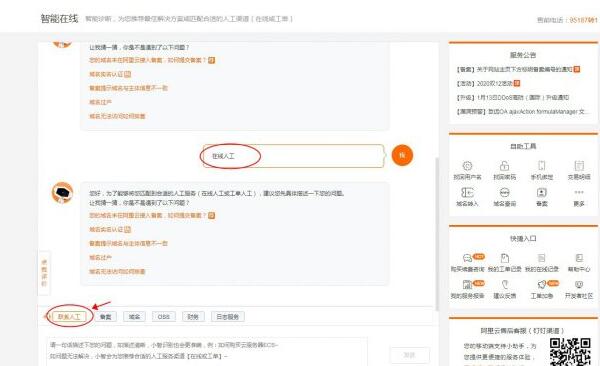Viewport: 600px width, 366px height.
Task: Select the 备案 quick tag above the input
Action: (105, 317)
